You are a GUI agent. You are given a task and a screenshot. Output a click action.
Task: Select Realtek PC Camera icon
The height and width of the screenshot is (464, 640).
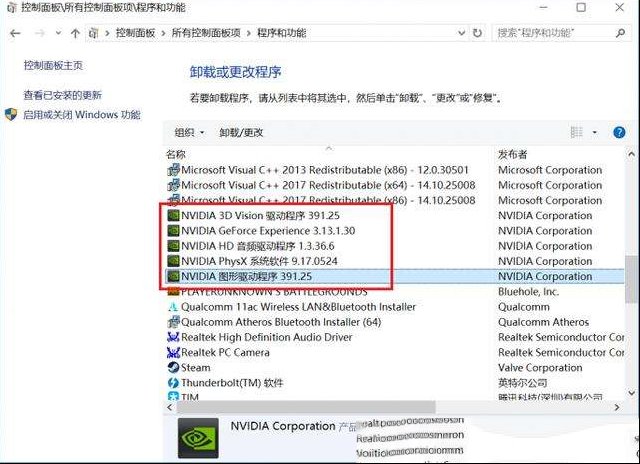click(173, 353)
